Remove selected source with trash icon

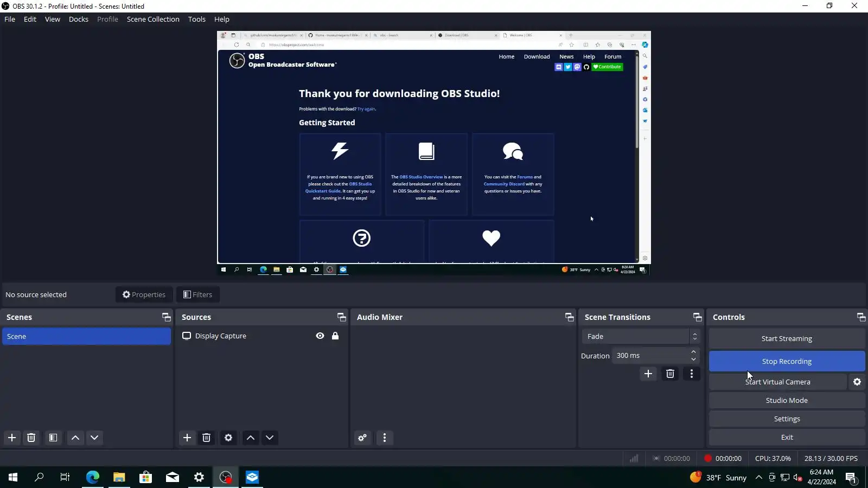(x=206, y=438)
